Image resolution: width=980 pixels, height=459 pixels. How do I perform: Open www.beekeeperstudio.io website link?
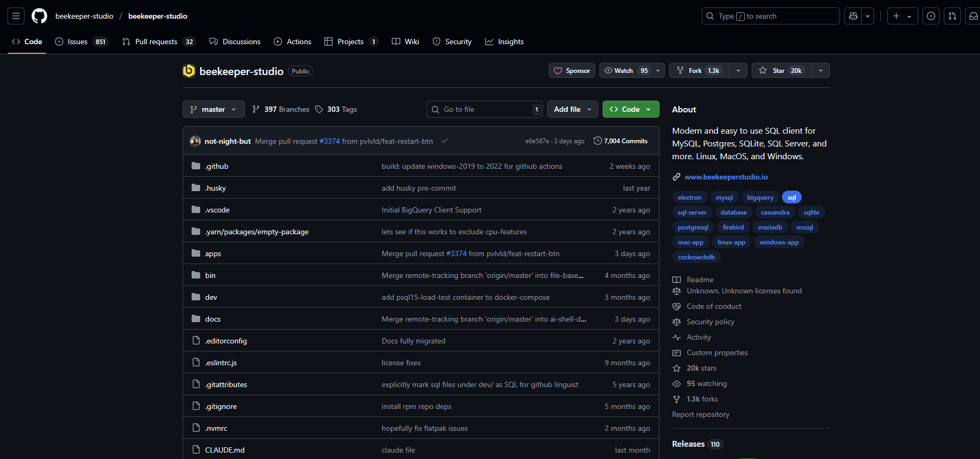726,177
